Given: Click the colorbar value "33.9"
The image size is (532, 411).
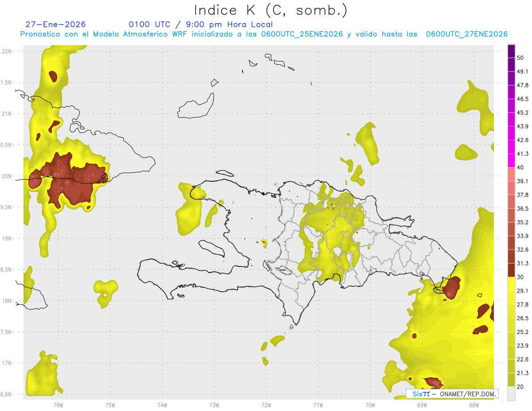Looking at the screenshot, I should [522, 236].
